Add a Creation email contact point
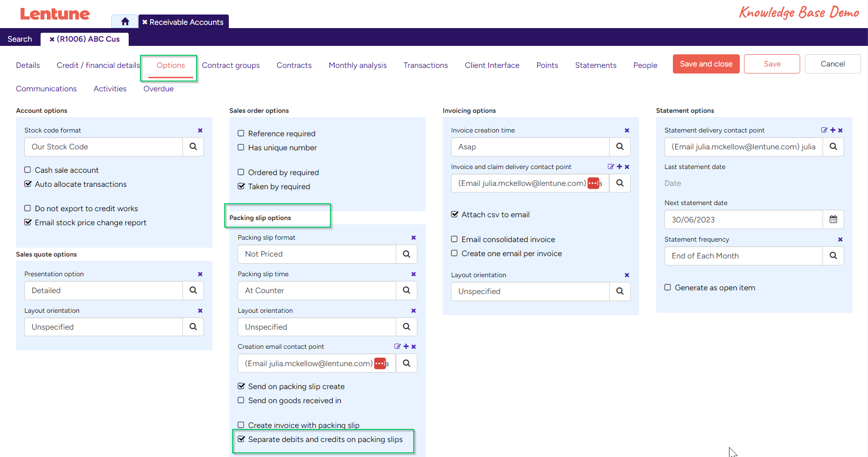The width and height of the screenshot is (868, 457). [406, 346]
